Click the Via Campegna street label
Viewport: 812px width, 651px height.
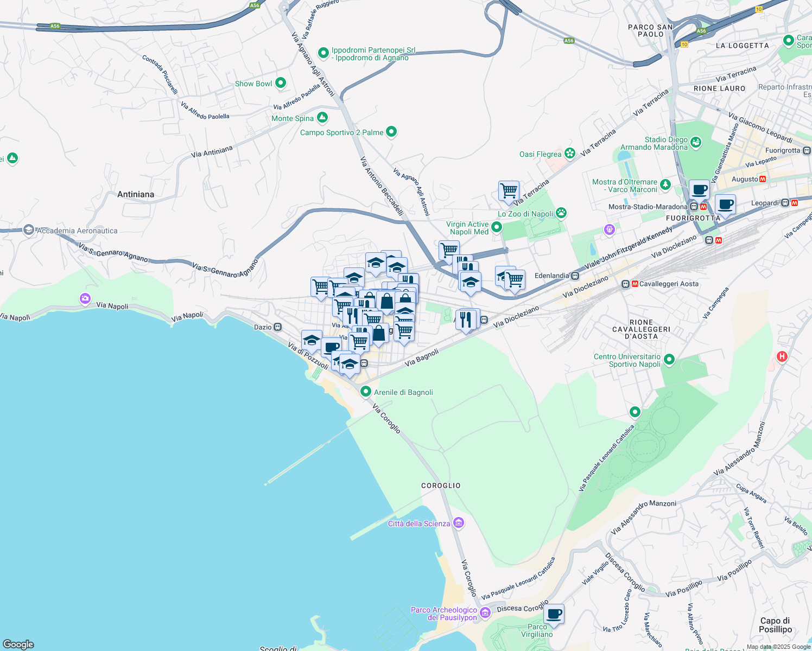point(715,303)
